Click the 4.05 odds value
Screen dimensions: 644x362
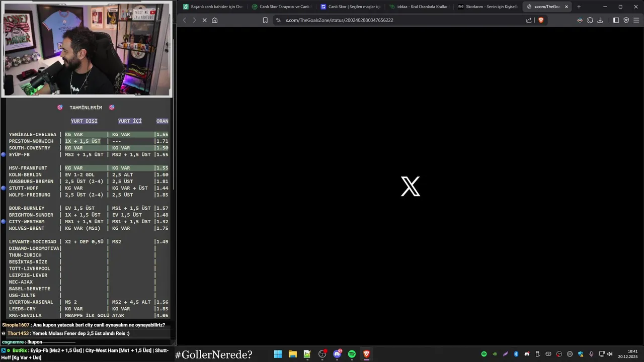click(163, 316)
